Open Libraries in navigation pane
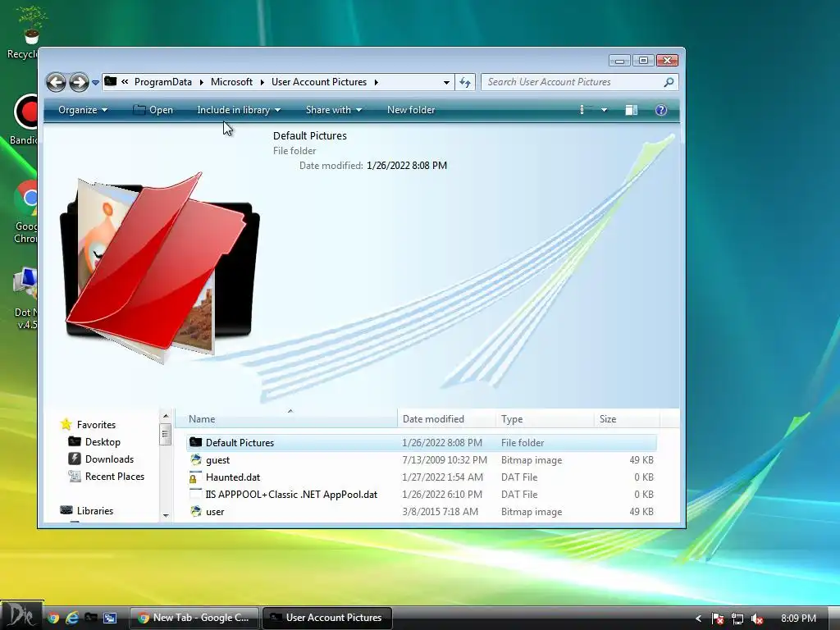The image size is (840, 630). coord(95,510)
